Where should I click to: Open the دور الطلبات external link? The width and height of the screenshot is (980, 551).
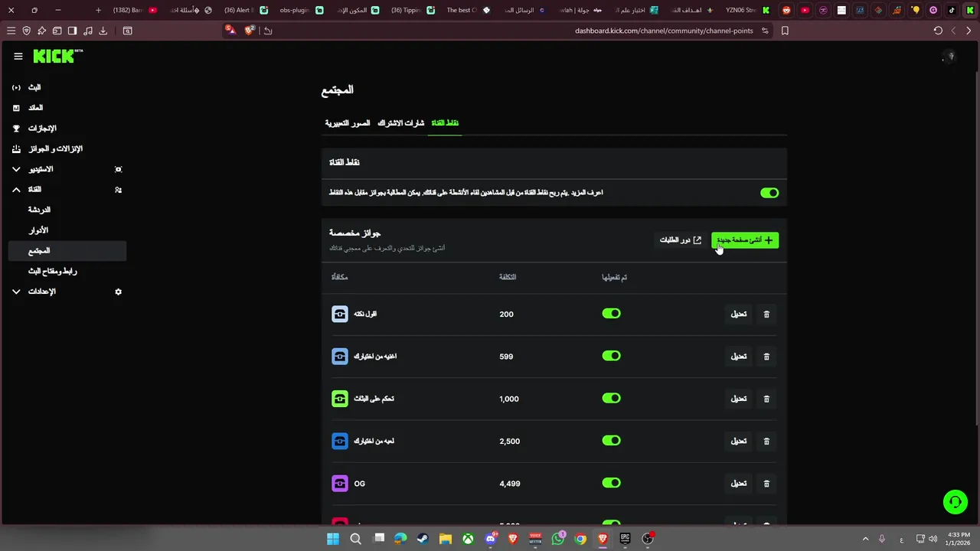coord(681,240)
